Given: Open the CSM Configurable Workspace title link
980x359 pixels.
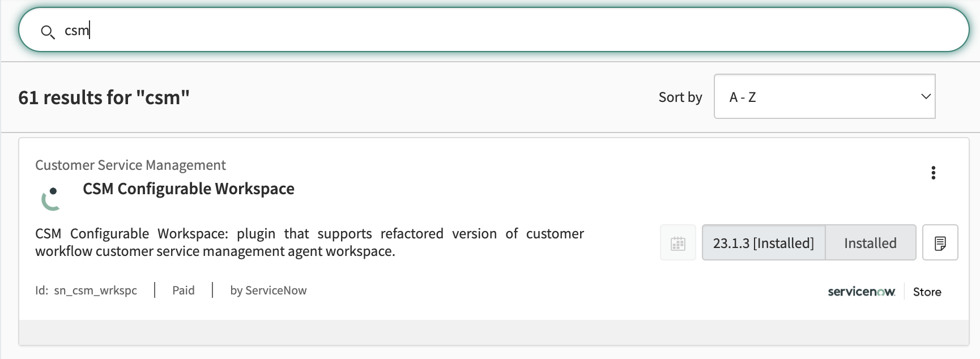Looking at the screenshot, I should point(188,189).
